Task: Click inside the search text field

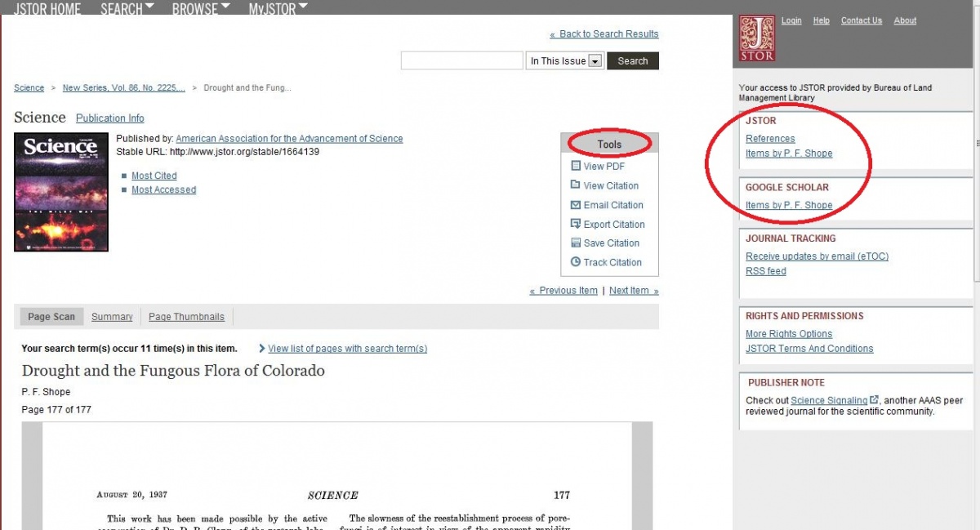Action: [x=461, y=60]
